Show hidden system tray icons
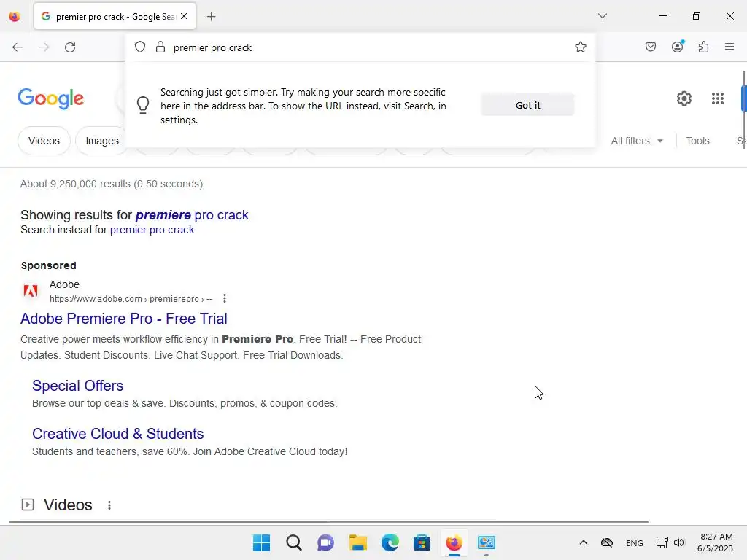 pyautogui.click(x=583, y=542)
